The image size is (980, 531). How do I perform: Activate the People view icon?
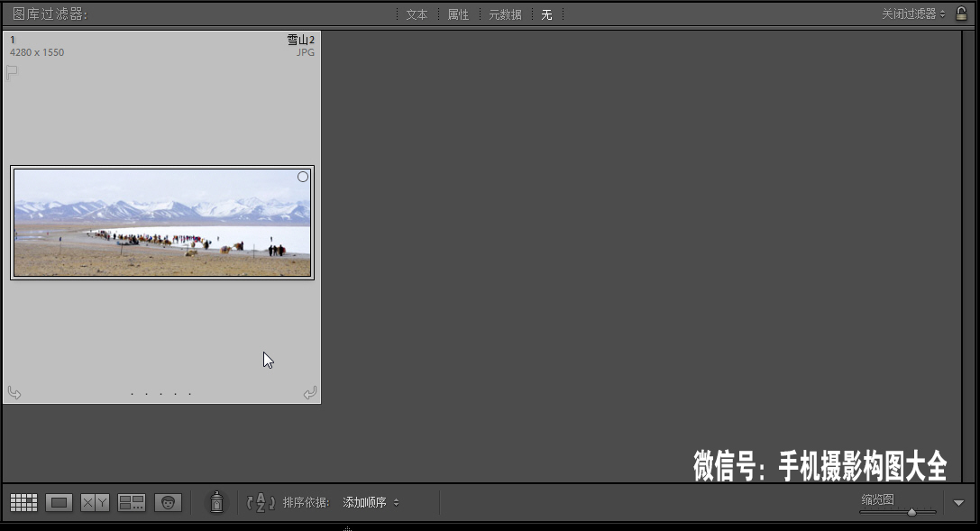[x=168, y=502]
